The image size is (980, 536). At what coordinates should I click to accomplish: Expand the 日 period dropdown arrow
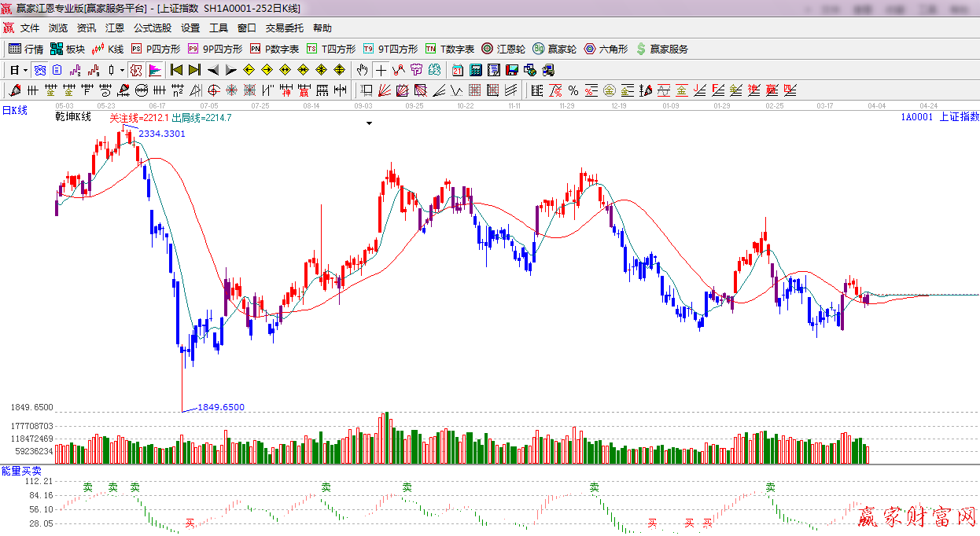pos(25,70)
